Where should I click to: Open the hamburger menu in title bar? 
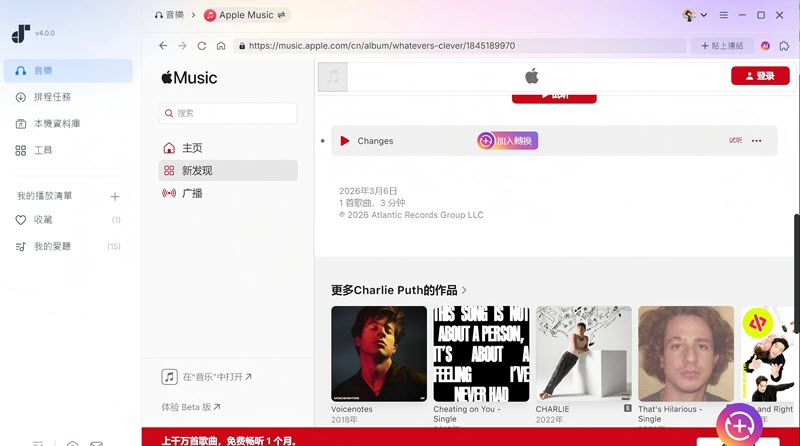click(723, 15)
